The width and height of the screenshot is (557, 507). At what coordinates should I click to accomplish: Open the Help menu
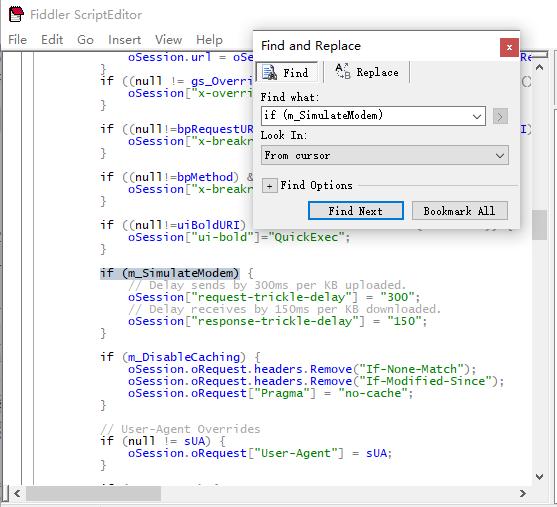(x=209, y=39)
